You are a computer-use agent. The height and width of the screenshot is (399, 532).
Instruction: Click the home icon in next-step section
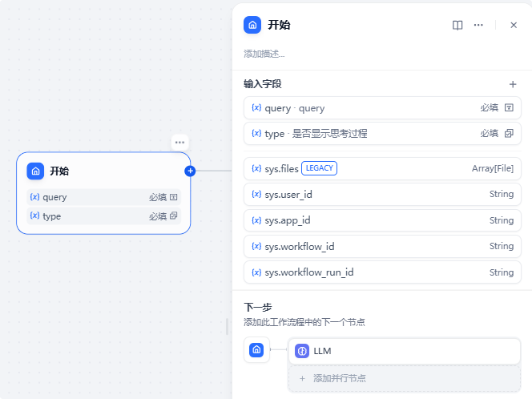tap(256, 349)
